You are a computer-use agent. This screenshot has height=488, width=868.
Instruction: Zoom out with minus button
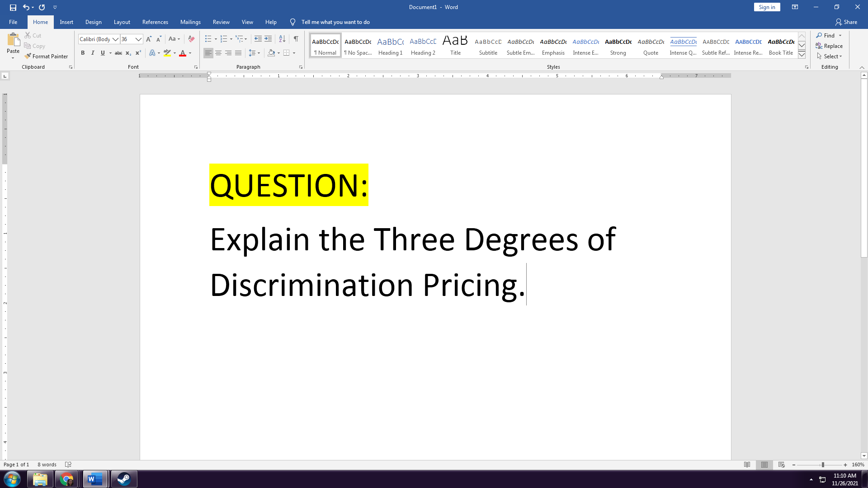[794, 465]
